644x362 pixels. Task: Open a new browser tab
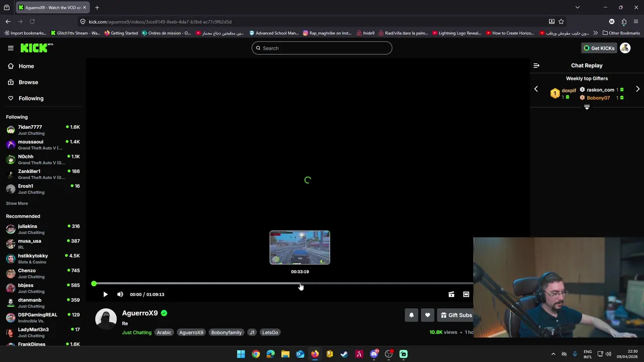click(x=97, y=8)
